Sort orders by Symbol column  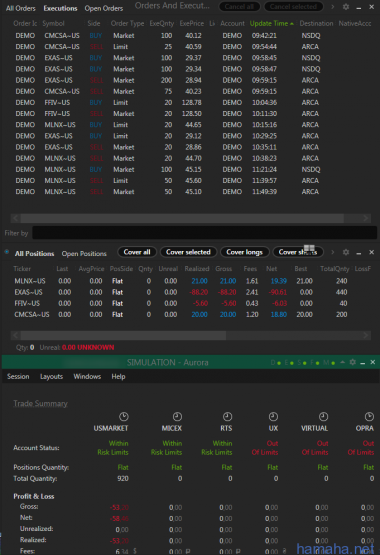[53, 23]
